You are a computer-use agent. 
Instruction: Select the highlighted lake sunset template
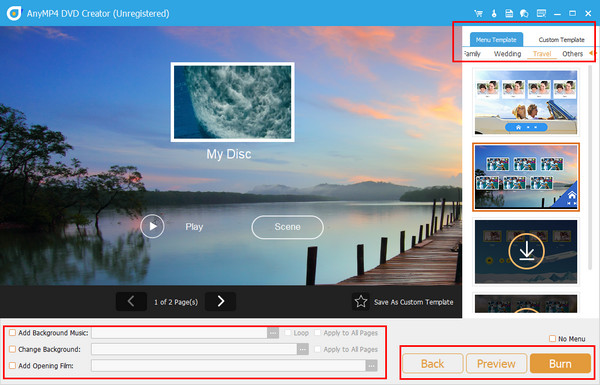pos(526,177)
